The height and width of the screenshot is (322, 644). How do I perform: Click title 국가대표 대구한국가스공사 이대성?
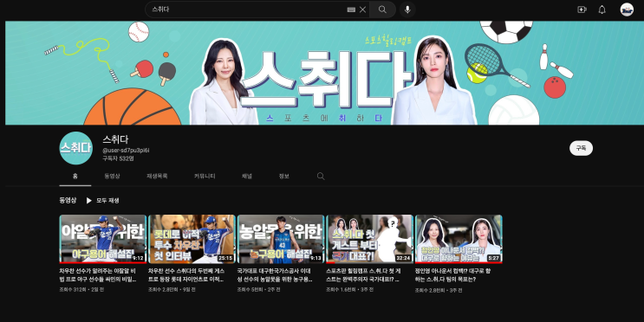pyautogui.click(x=275, y=275)
